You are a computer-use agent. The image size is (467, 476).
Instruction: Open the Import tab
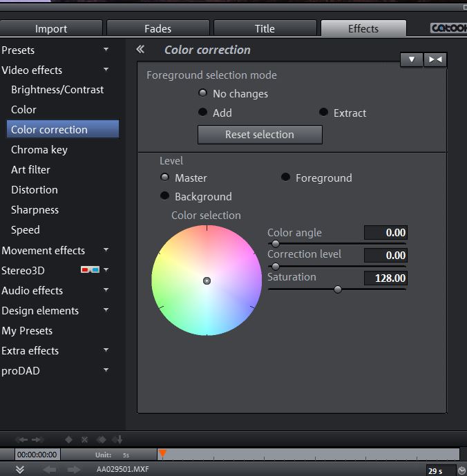[x=51, y=28]
